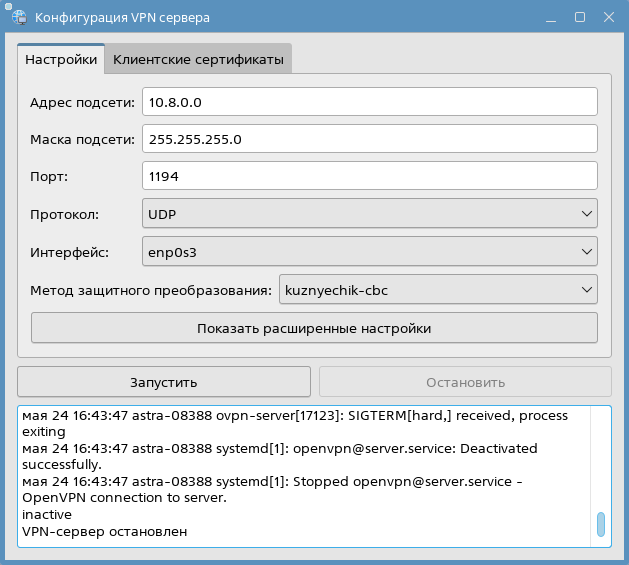The width and height of the screenshot is (629, 565).
Task: Switch to the Настройки tab
Action: coord(61,60)
